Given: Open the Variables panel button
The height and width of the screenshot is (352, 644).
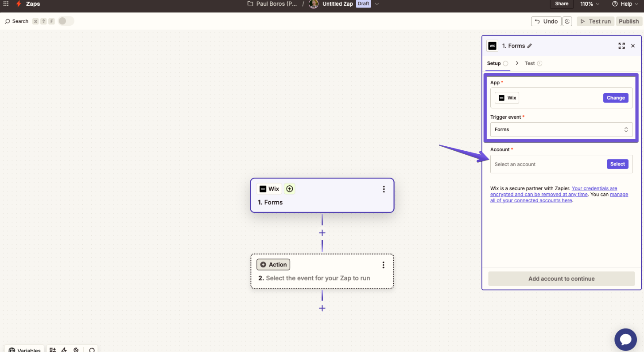Looking at the screenshot, I should coord(24,349).
